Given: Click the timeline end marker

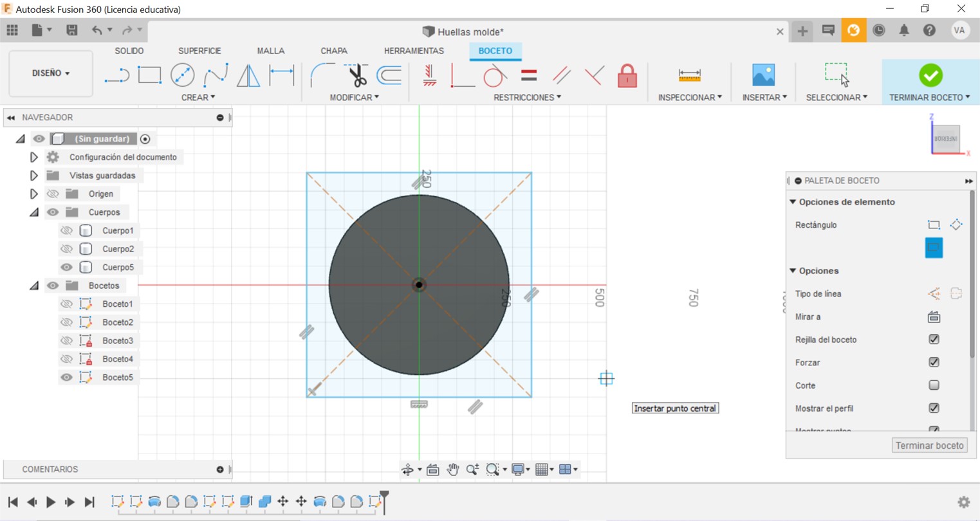Looking at the screenshot, I should pyautogui.click(x=384, y=502).
